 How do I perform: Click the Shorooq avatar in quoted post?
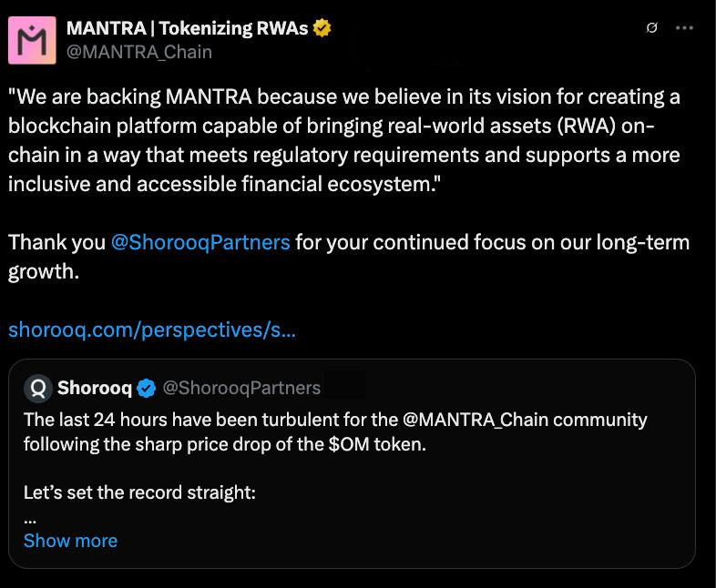coord(38,389)
